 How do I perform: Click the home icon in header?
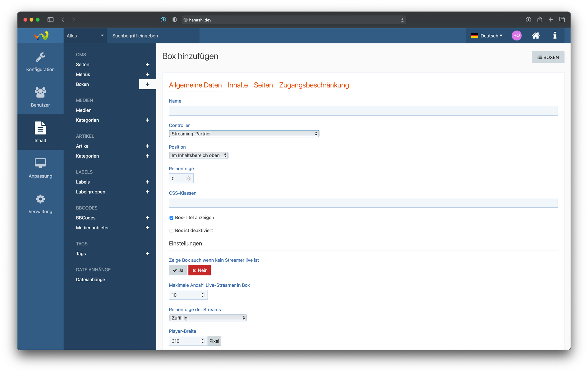[535, 36]
